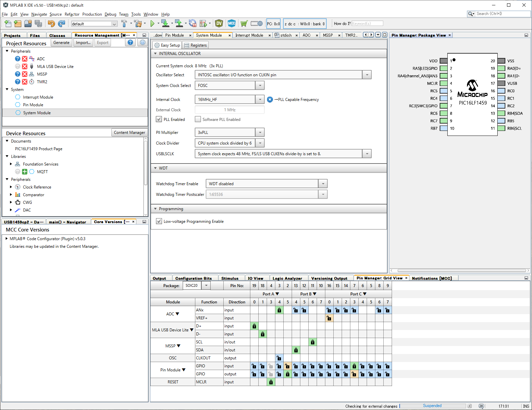Toggle CLKOUT lock in OSC row
Screen dimensions: 532x410
click(x=279, y=358)
